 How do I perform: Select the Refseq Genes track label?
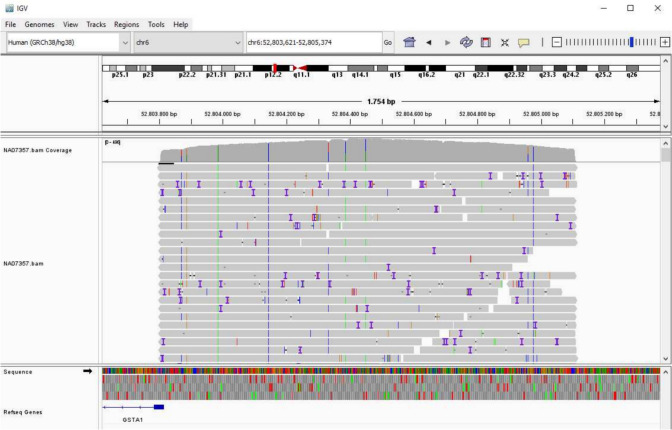tap(23, 412)
